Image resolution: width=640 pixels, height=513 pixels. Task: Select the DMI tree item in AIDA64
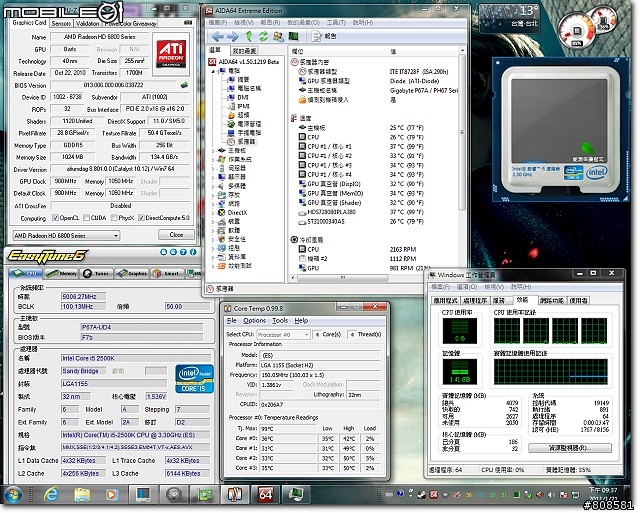[x=238, y=97]
